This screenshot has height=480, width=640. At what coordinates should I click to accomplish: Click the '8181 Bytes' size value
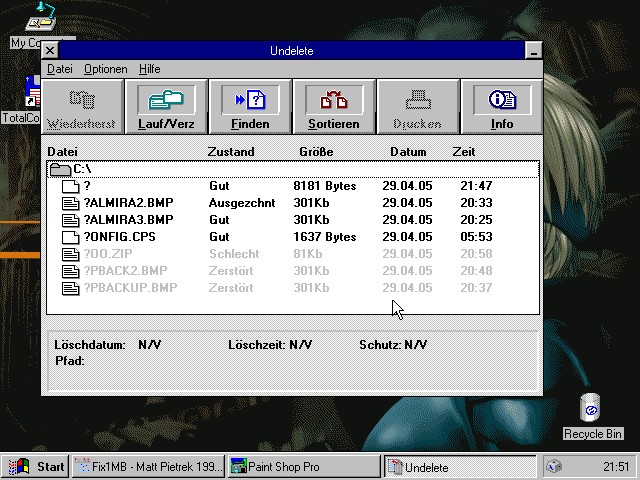(x=325, y=186)
